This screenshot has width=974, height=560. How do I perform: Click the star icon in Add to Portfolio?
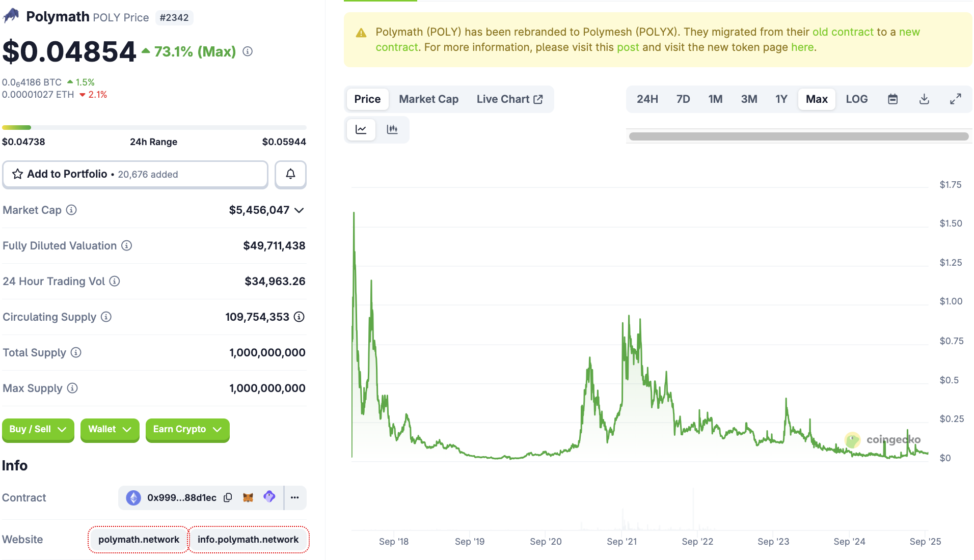pos(18,174)
